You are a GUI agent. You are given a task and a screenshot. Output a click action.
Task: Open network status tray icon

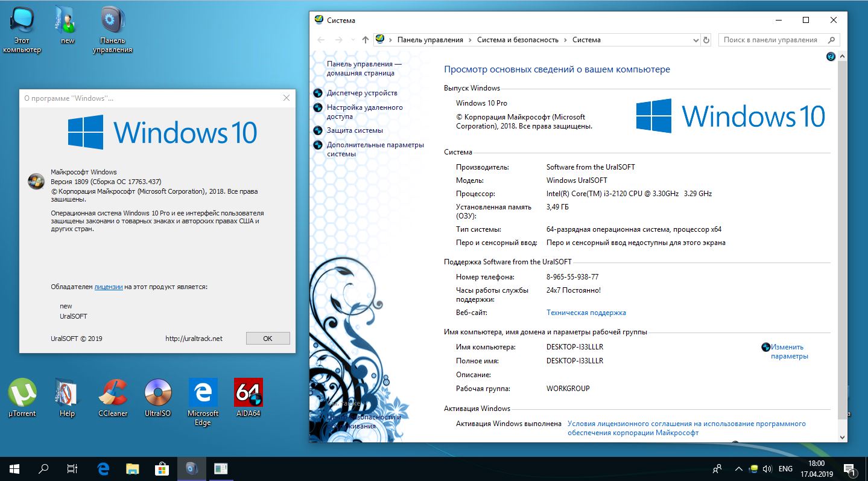[x=753, y=468]
